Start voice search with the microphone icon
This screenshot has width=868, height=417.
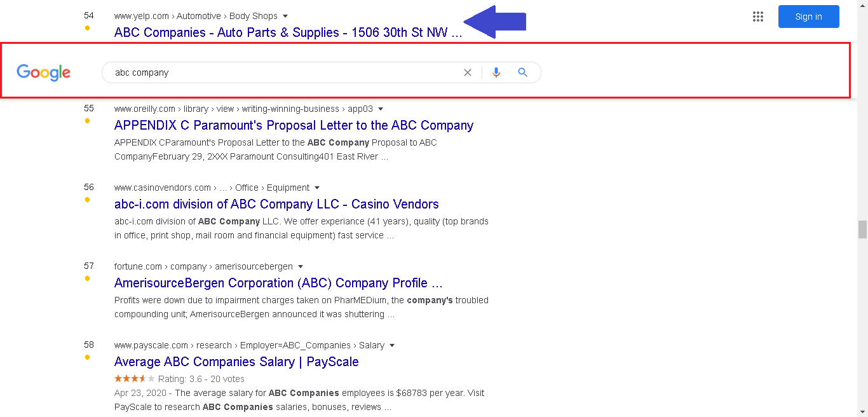pos(496,72)
